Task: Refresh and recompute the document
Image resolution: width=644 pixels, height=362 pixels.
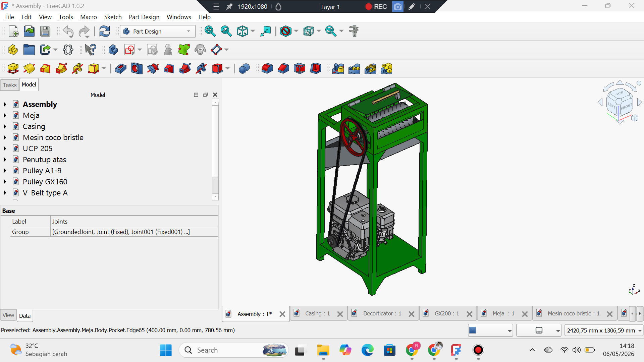Action: click(105, 31)
